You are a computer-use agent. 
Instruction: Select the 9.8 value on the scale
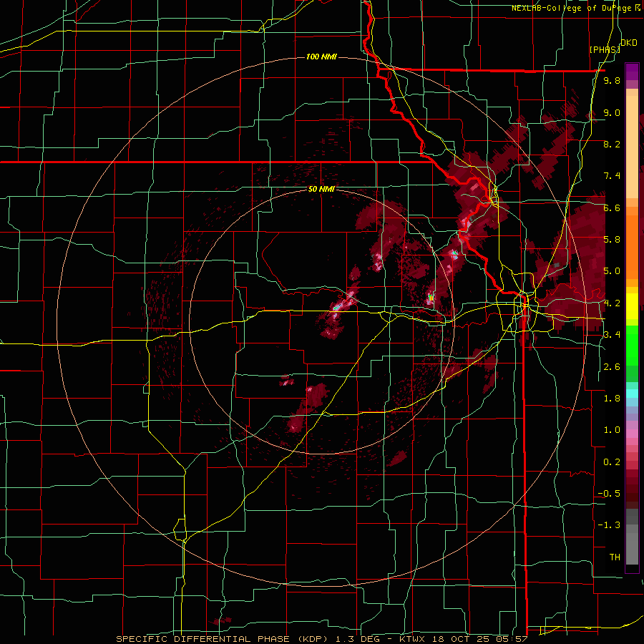click(x=612, y=81)
